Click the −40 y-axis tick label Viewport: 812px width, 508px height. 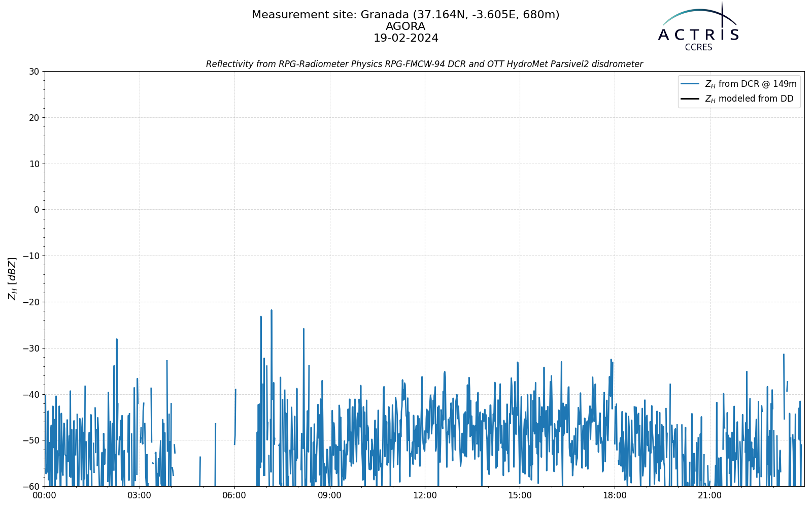(30, 395)
